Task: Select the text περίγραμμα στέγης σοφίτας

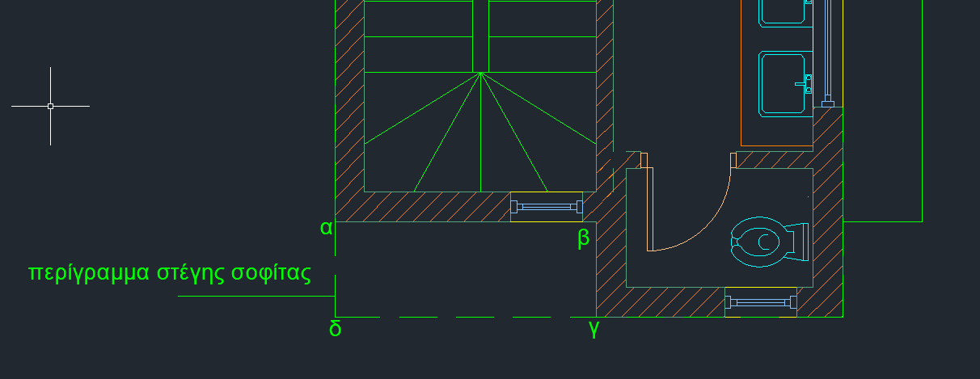Action: pyautogui.click(x=170, y=272)
